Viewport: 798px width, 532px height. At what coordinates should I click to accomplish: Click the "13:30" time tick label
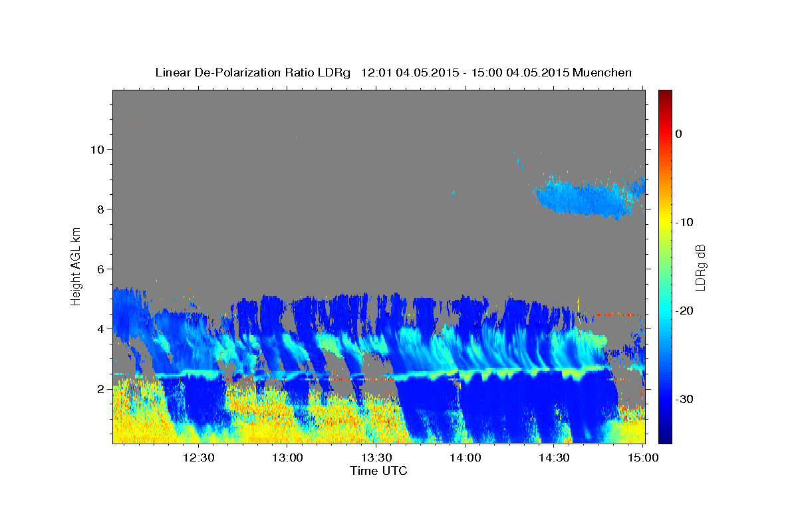click(x=376, y=458)
